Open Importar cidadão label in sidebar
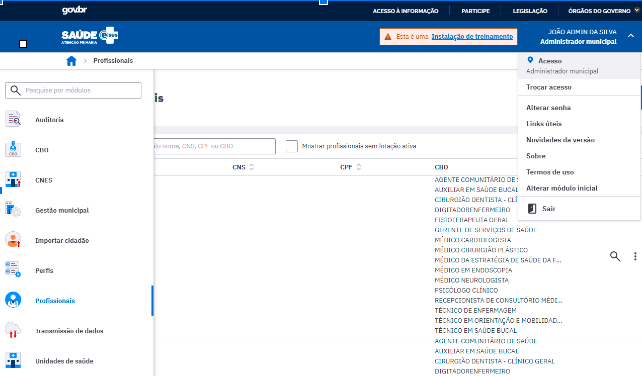The width and height of the screenshot is (642, 376). pos(62,240)
